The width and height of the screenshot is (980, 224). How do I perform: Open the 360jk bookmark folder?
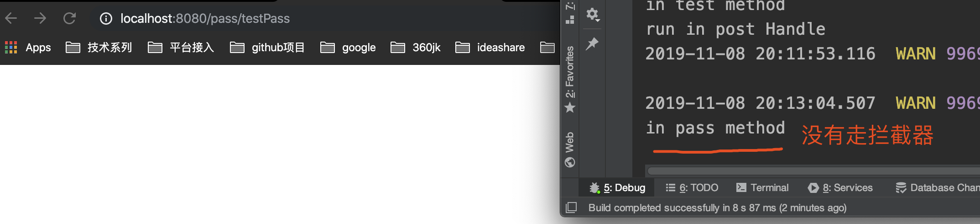click(x=416, y=48)
